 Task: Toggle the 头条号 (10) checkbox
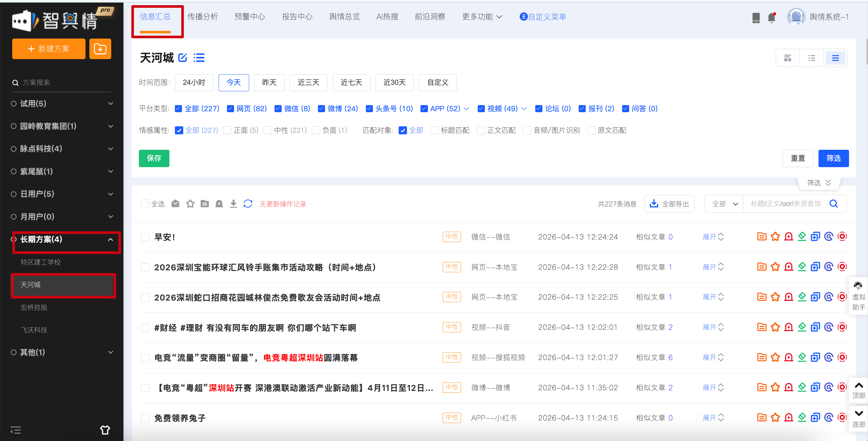pyautogui.click(x=369, y=108)
